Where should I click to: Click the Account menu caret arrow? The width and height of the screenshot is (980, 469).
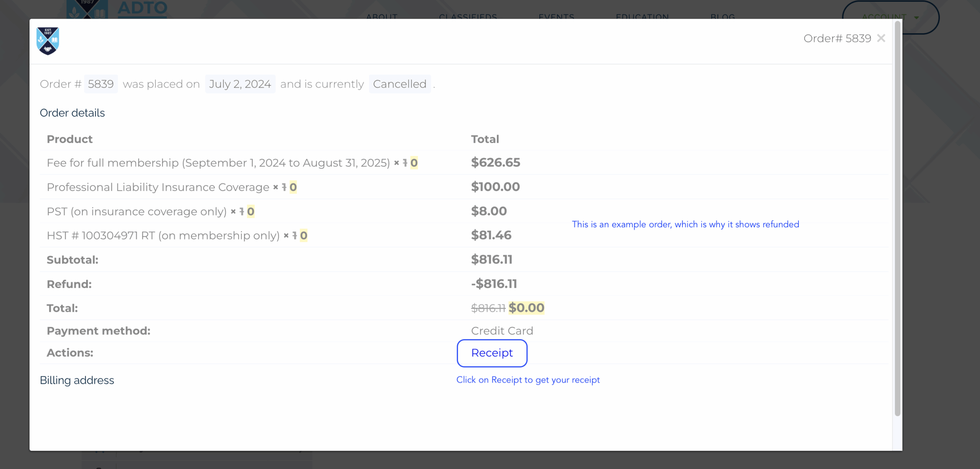(x=916, y=18)
